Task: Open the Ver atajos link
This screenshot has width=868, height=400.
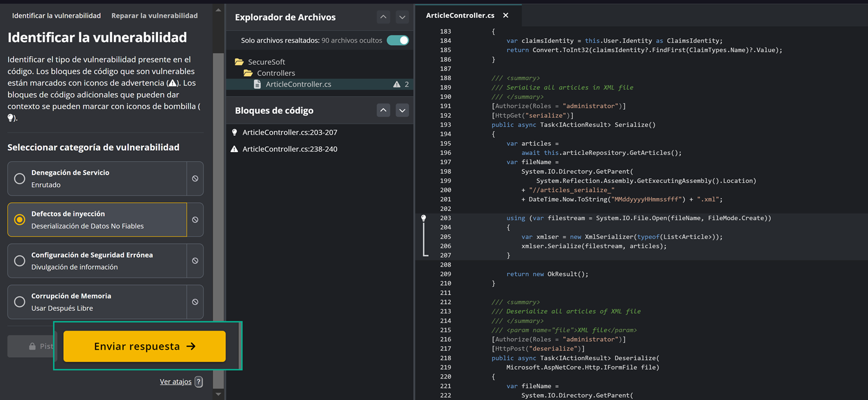Action: point(175,382)
